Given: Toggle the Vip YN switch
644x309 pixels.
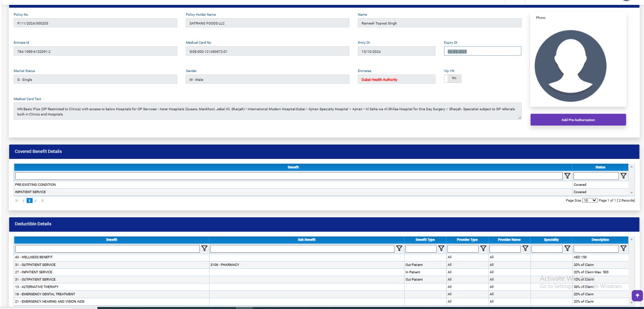Looking at the screenshot, I should pyautogui.click(x=452, y=78).
